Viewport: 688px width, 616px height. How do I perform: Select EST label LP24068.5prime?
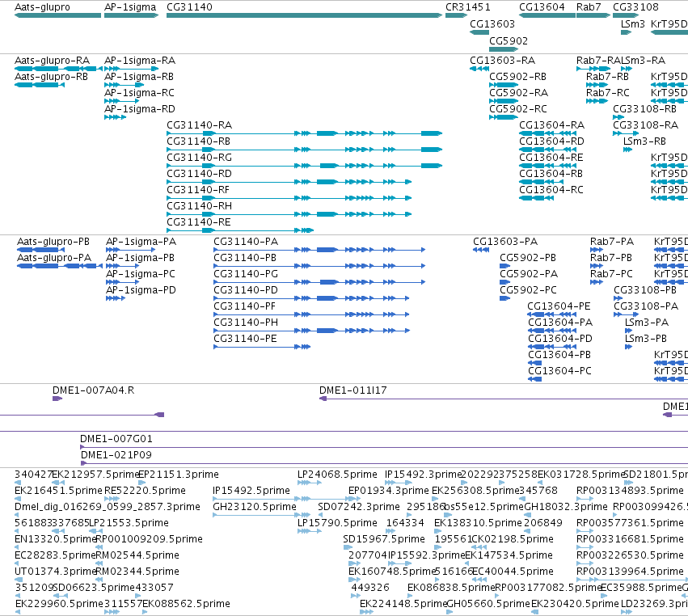pyautogui.click(x=337, y=475)
